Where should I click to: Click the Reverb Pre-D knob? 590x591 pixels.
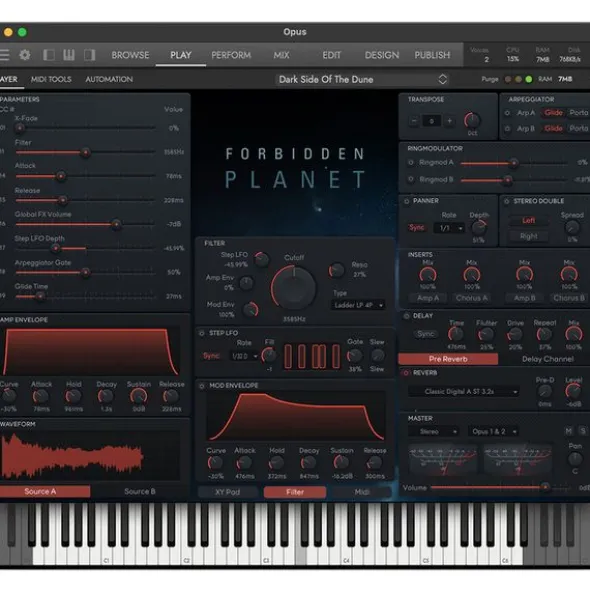[x=545, y=392]
